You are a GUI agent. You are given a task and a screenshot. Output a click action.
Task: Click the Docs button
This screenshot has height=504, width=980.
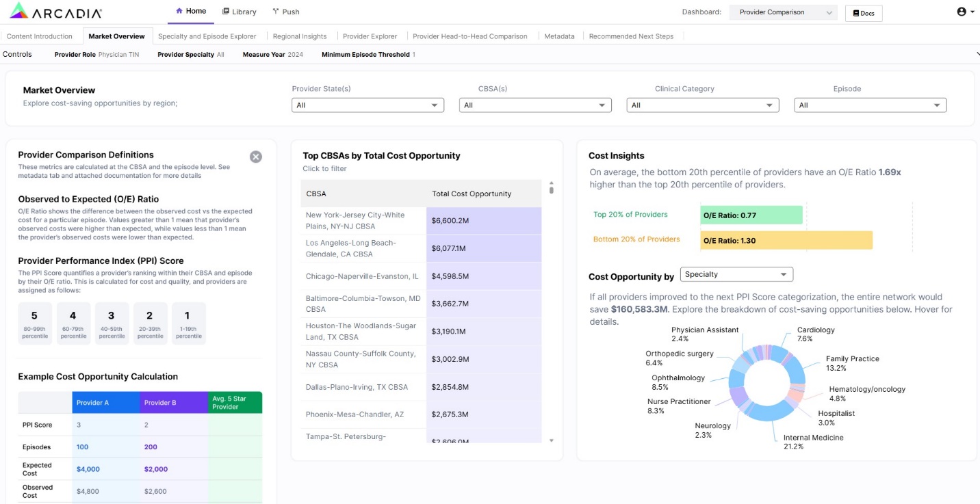(x=864, y=13)
